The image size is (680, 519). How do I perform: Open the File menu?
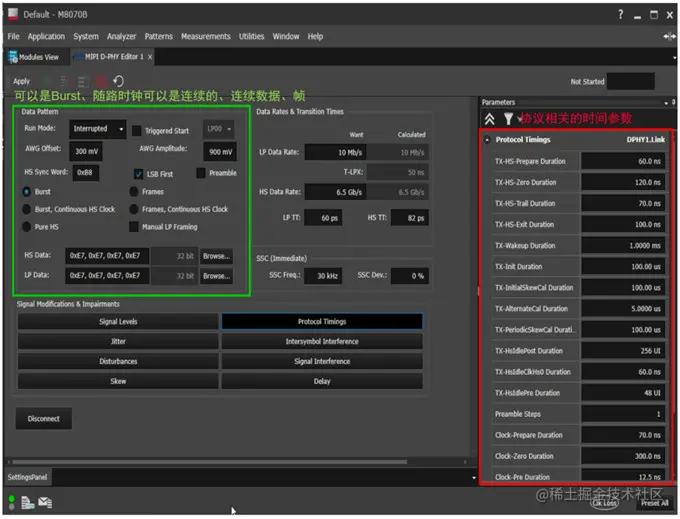(13, 36)
